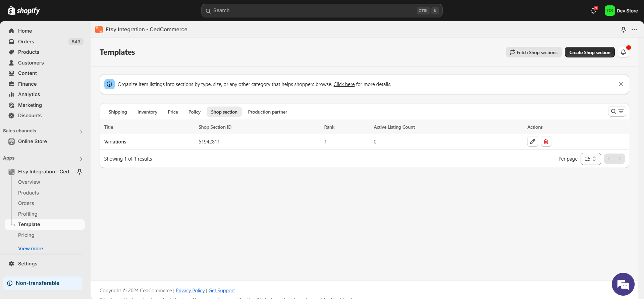644x299 pixels.
Task: Edit the Variations shop section
Action: (x=533, y=142)
